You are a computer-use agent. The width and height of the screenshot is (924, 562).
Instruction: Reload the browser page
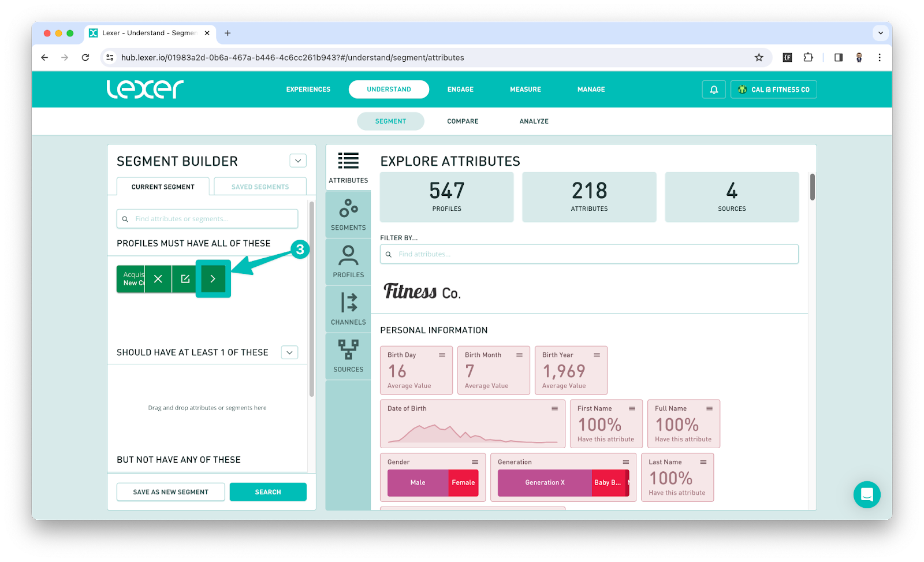pos(85,57)
